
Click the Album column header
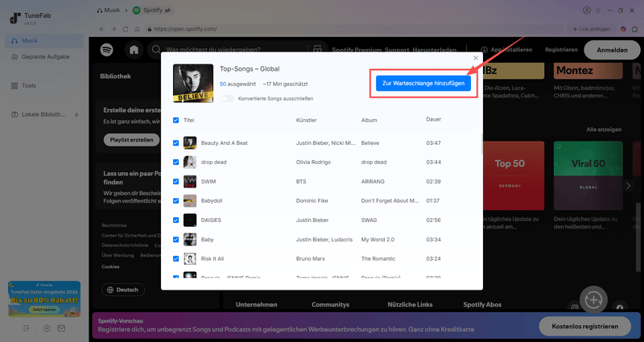[369, 120]
